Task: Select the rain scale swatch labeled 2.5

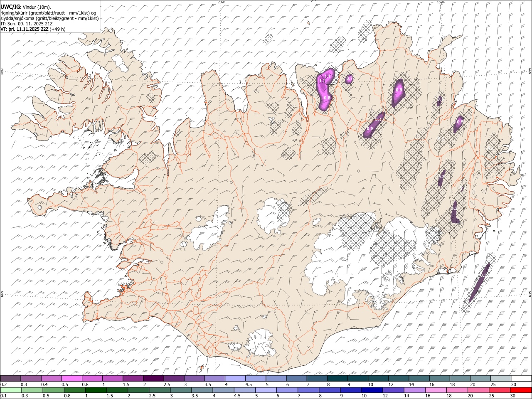Action: coord(159,390)
